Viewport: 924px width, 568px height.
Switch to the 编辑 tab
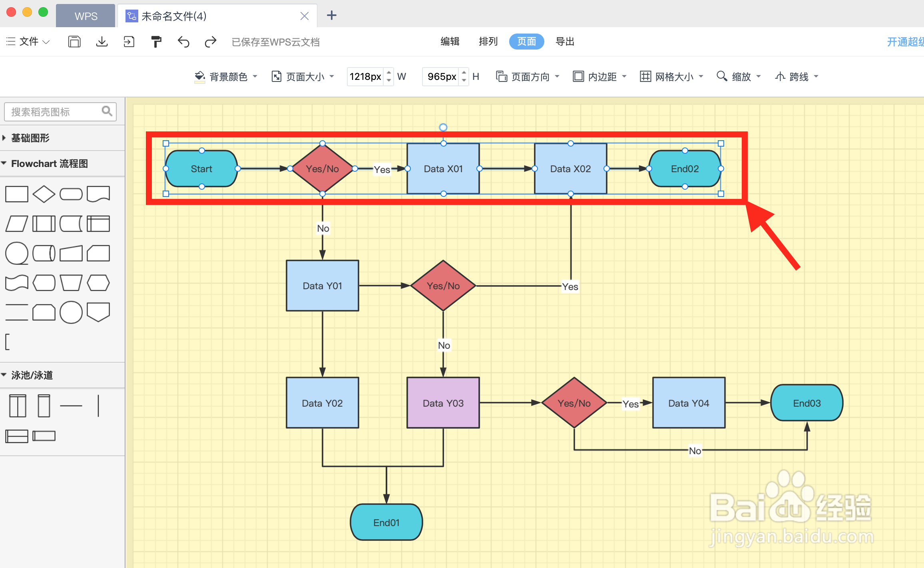pyautogui.click(x=450, y=42)
